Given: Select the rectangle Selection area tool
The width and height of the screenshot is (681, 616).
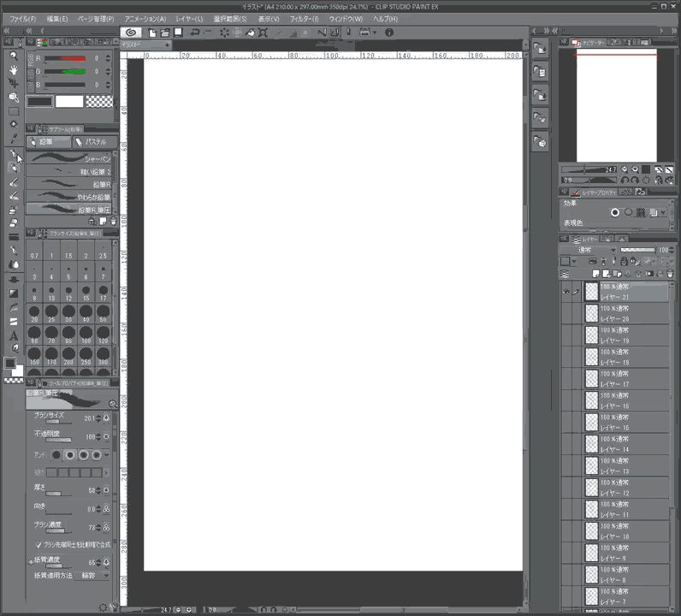Looking at the screenshot, I should (14, 111).
